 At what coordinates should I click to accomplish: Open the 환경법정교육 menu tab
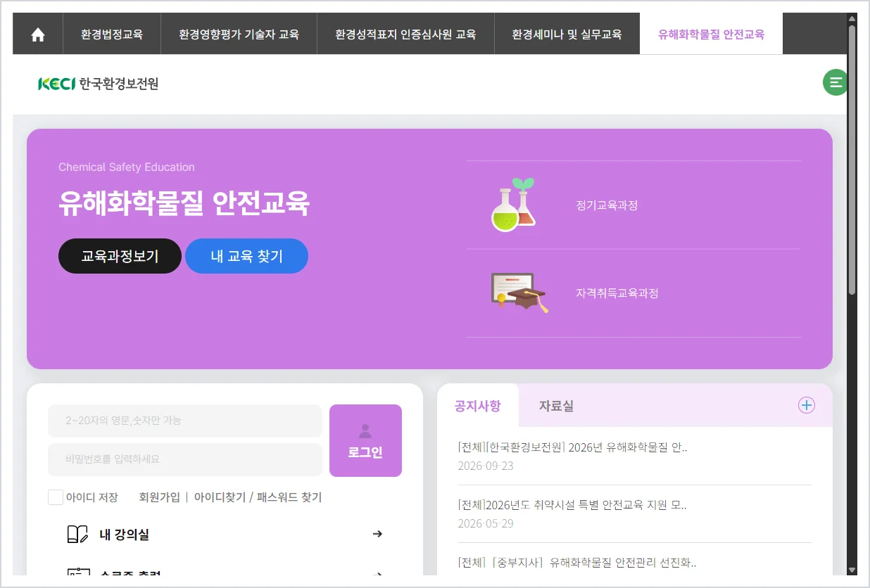(112, 34)
